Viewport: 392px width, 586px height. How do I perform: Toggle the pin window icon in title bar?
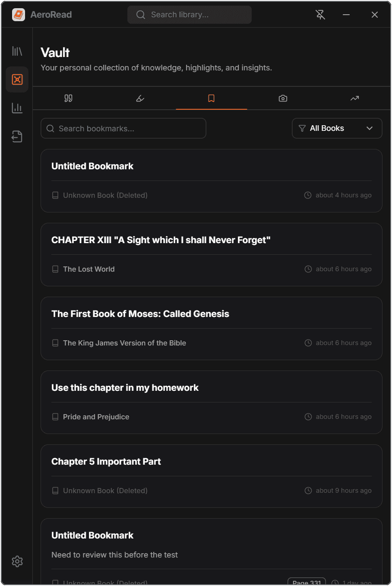click(320, 14)
